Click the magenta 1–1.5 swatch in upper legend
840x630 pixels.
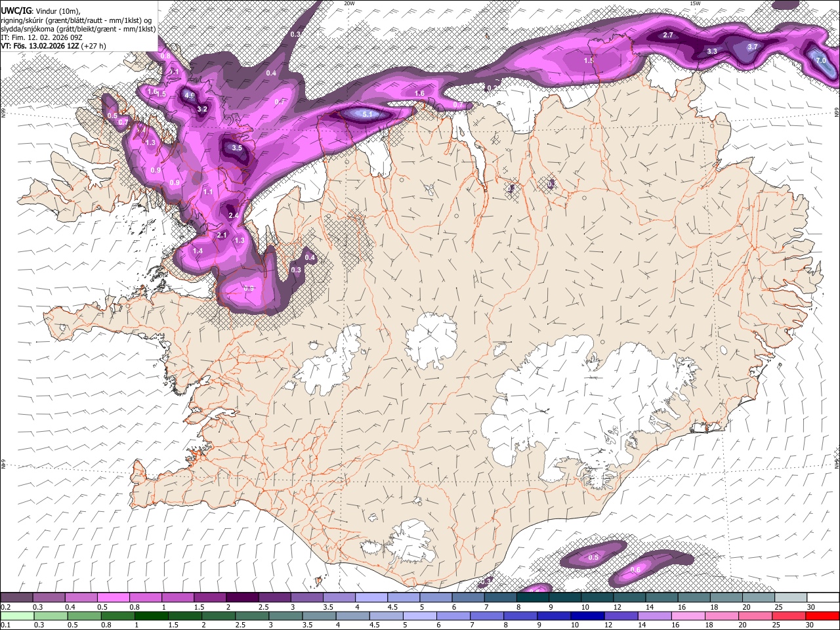coord(178,598)
